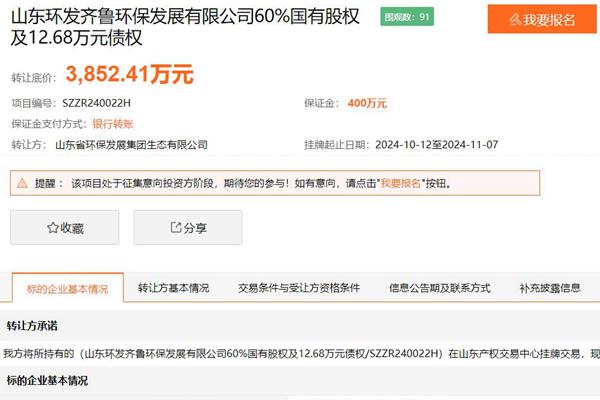The height and width of the screenshot is (400, 600).
Task: Click transferor name 山东省环保发展集团生态有限公司
Action: tap(131, 145)
